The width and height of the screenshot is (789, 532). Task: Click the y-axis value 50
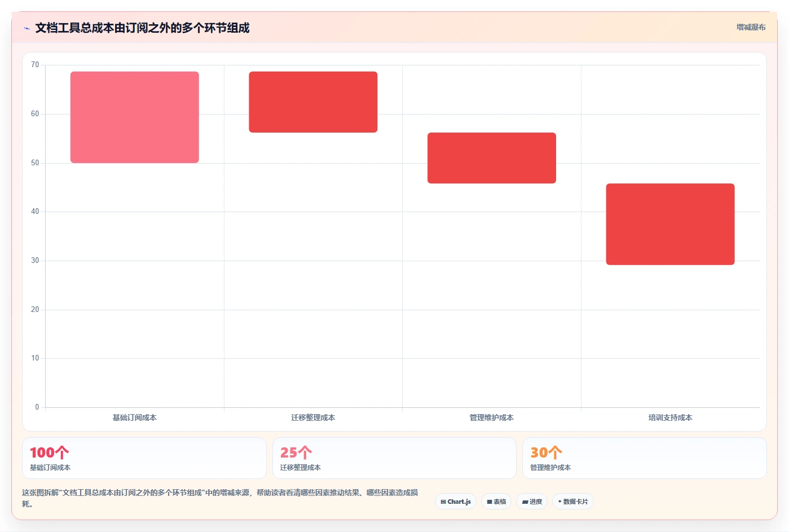coord(35,163)
